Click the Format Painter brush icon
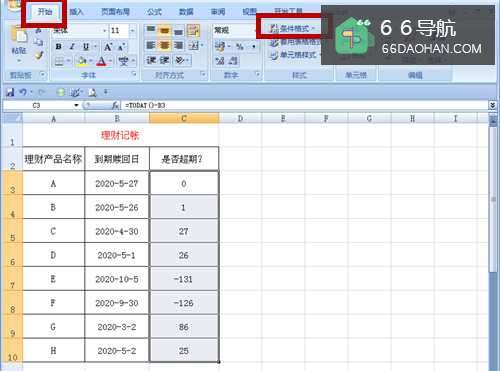 tap(39, 55)
